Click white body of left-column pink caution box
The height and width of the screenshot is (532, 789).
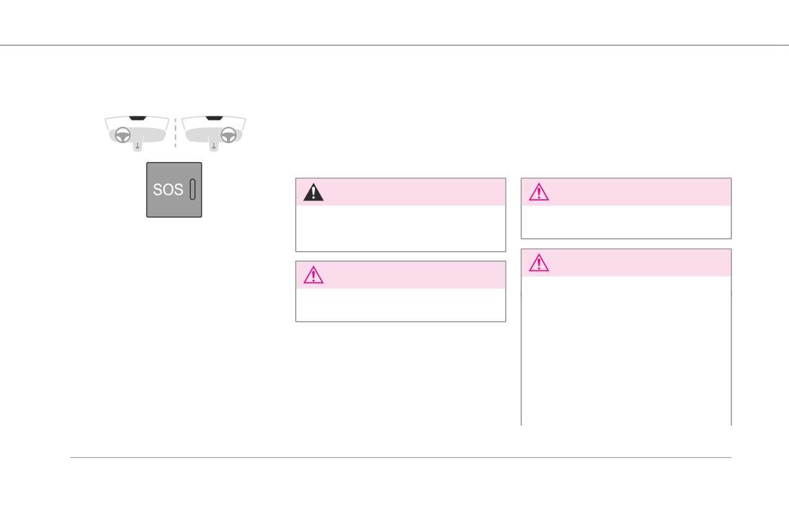point(401,304)
